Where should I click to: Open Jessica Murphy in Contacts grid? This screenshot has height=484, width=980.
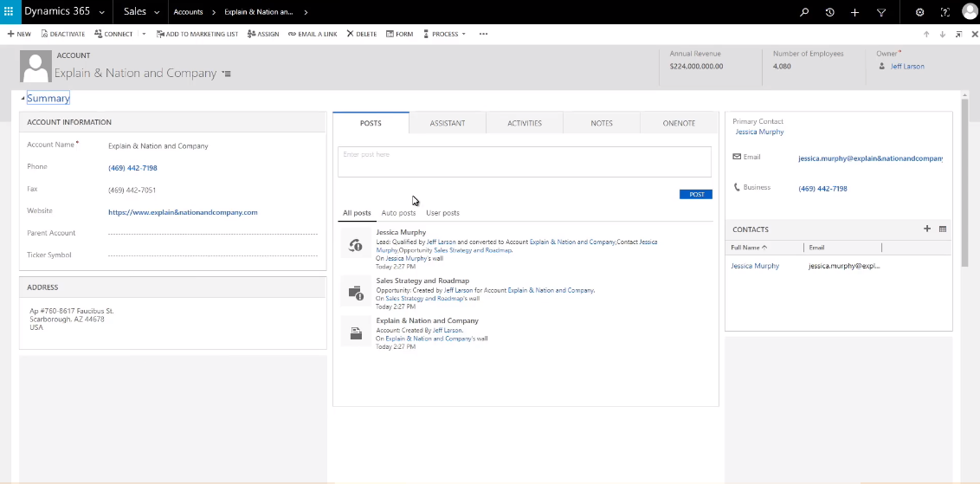[755, 266]
